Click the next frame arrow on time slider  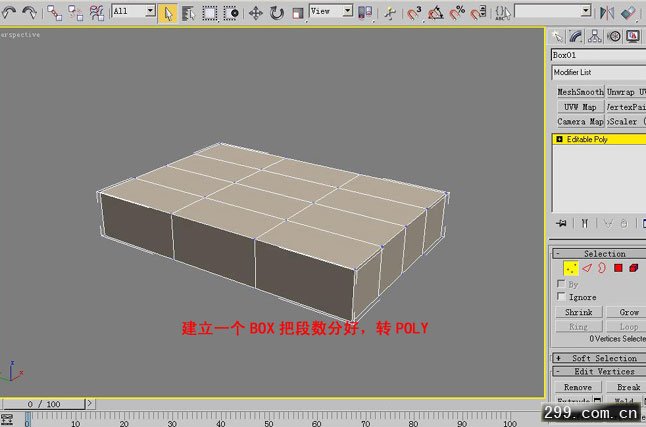(90, 404)
